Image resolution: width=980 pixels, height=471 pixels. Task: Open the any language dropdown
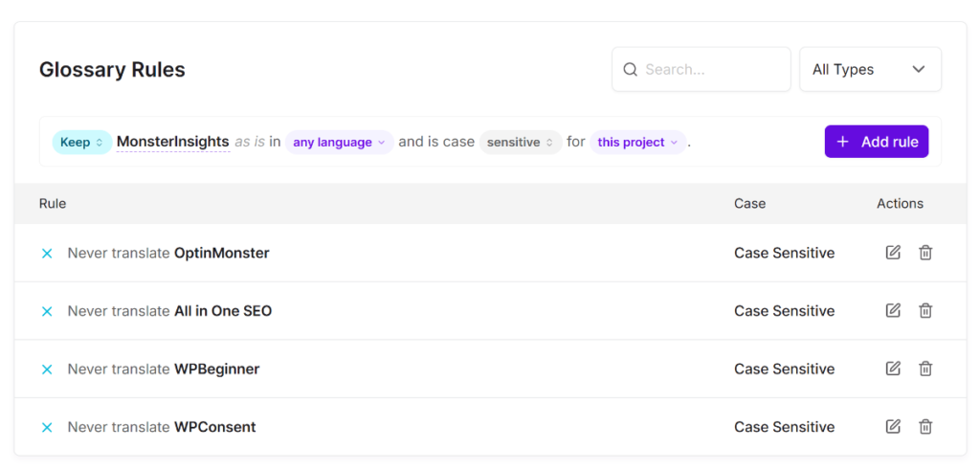(340, 142)
